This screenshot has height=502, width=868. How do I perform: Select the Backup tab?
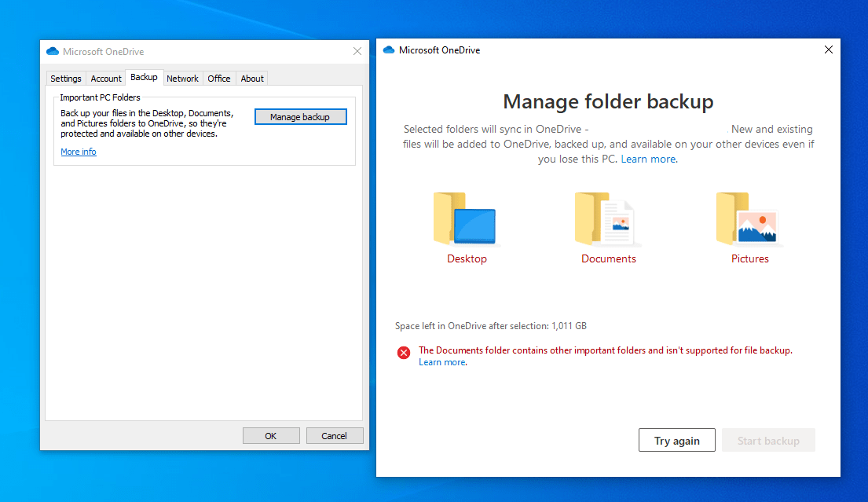click(x=144, y=77)
